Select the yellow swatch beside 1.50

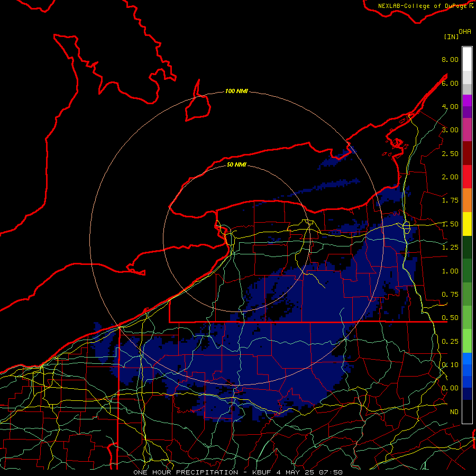(467, 224)
